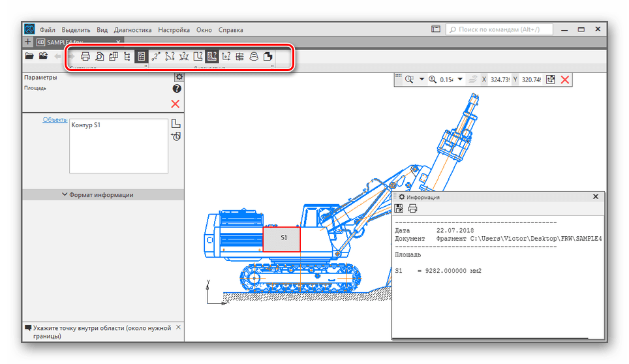Save info using the disk icon in Информация
The image size is (629, 364).
tap(399, 209)
